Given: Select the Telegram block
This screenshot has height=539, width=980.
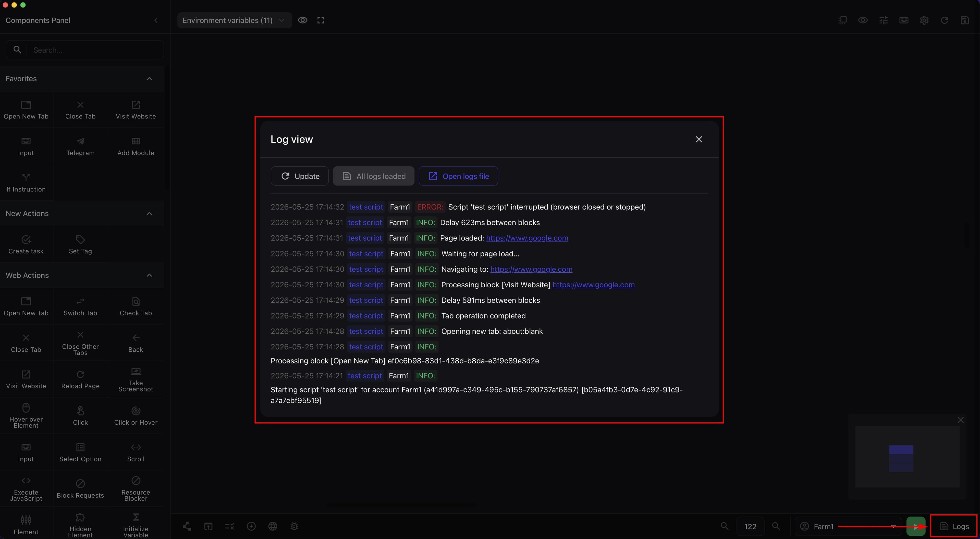Looking at the screenshot, I should pyautogui.click(x=80, y=146).
